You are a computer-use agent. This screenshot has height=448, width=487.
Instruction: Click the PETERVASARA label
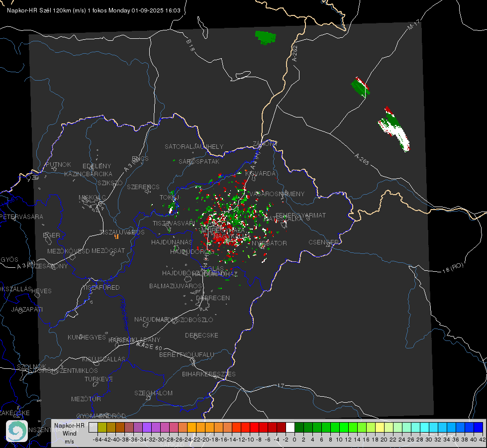point(21,217)
